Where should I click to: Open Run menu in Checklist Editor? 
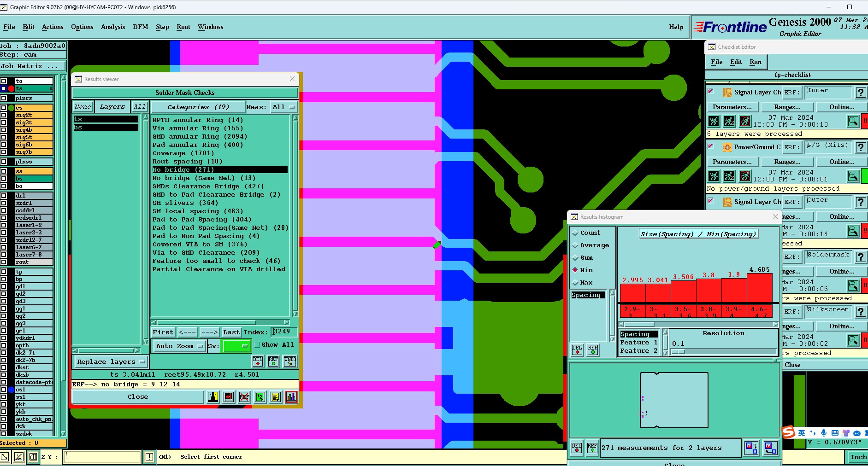click(756, 62)
